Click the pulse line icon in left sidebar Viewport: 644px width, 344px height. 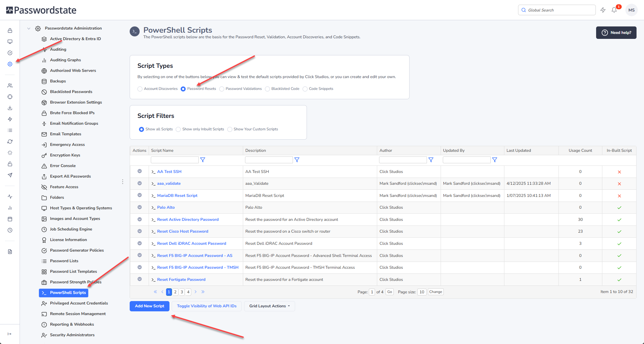(10, 197)
